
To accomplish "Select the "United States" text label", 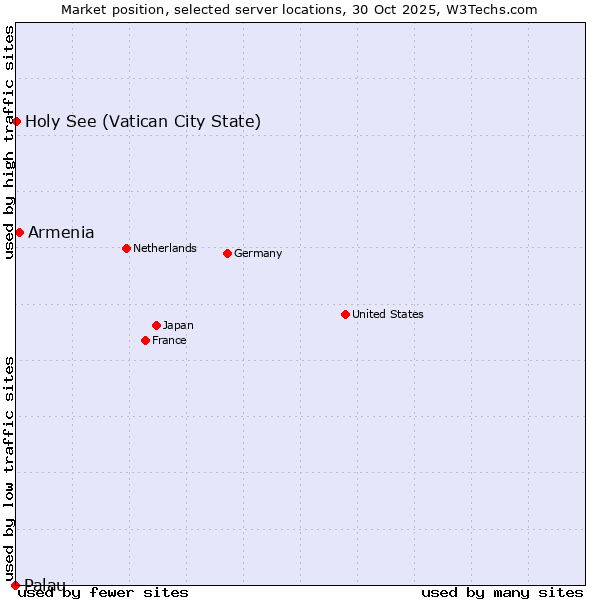I will coord(387,314).
